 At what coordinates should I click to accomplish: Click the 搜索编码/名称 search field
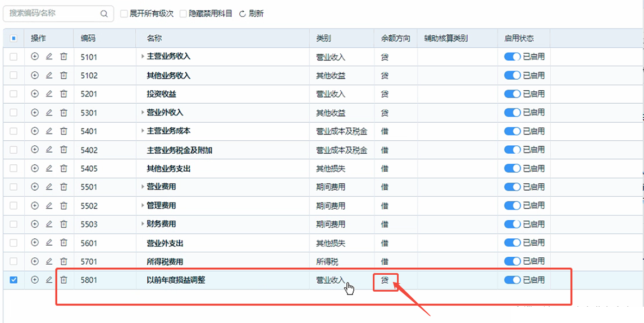click(x=53, y=13)
